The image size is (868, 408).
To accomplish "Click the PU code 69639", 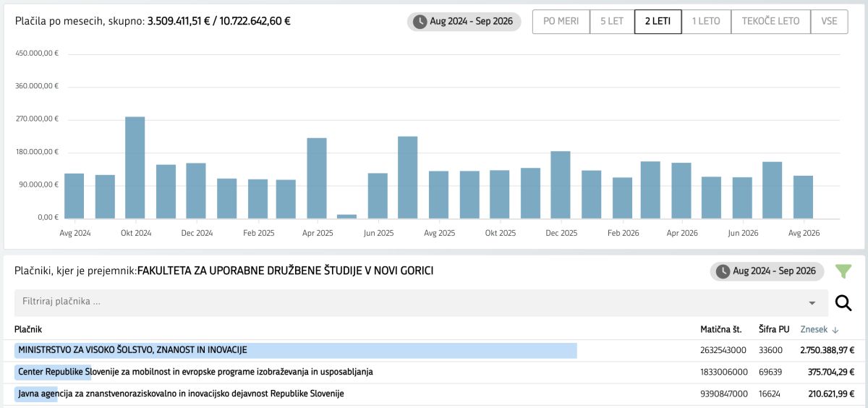I will coord(770,372).
